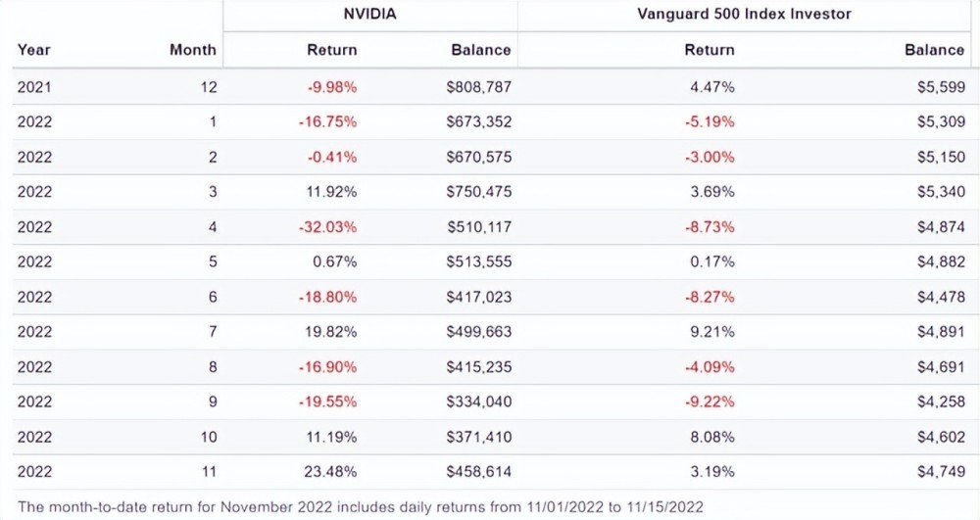Click the 2021 year cell

tap(34, 87)
